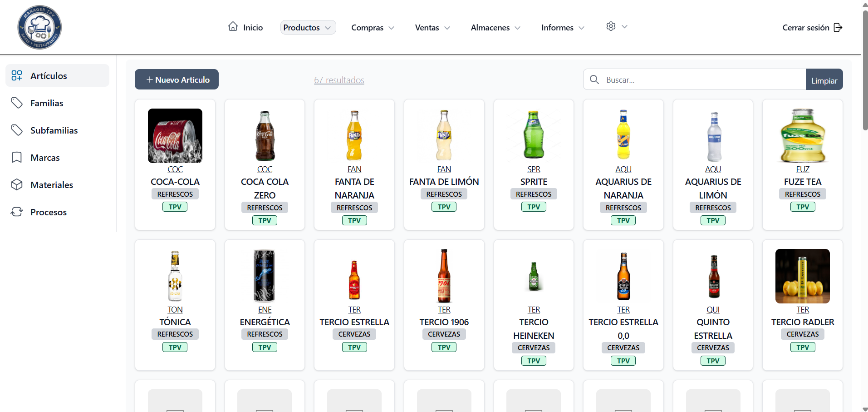
Task: Open the Almacenes menu
Action: click(495, 28)
